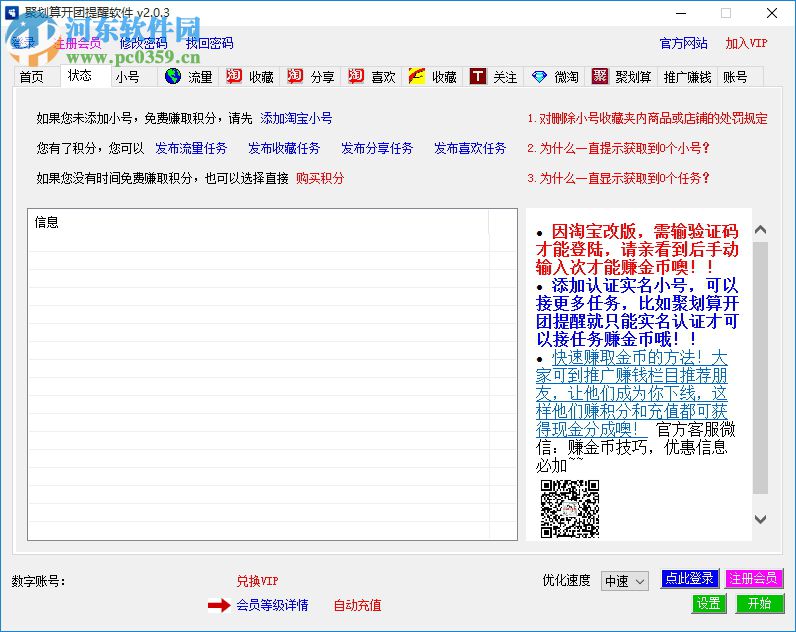Open the 会员等级详情 link
Image resolution: width=796 pixels, height=632 pixels.
point(272,605)
